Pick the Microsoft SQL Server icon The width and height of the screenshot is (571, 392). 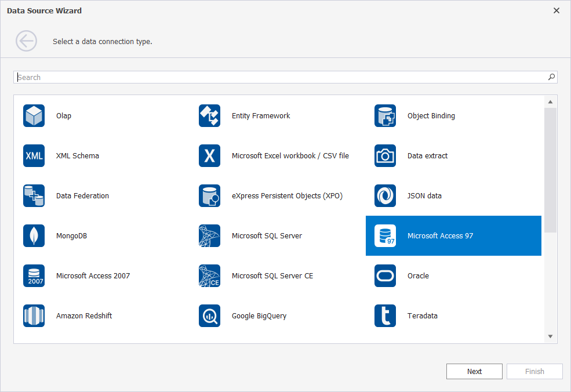(209, 235)
